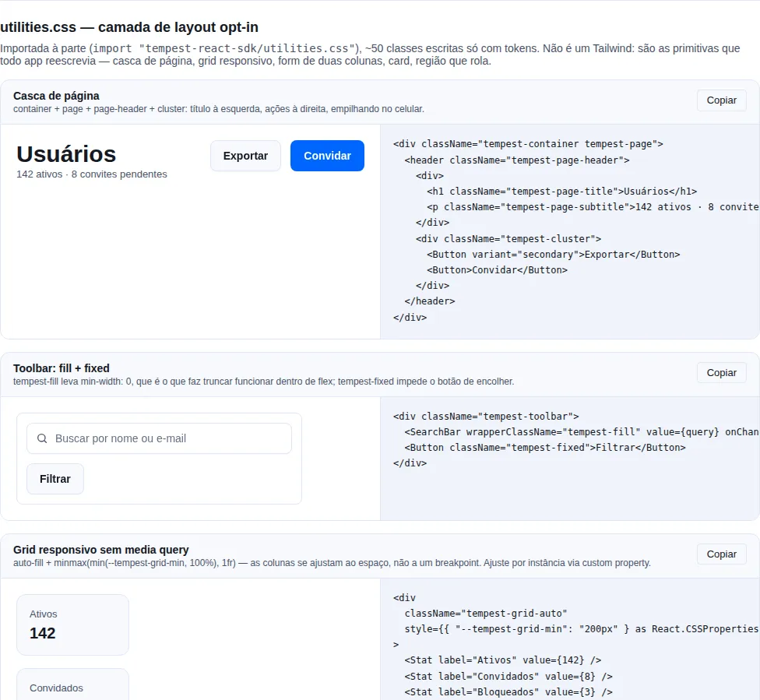Click the 142 ativos subtitle text

click(x=92, y=174)
